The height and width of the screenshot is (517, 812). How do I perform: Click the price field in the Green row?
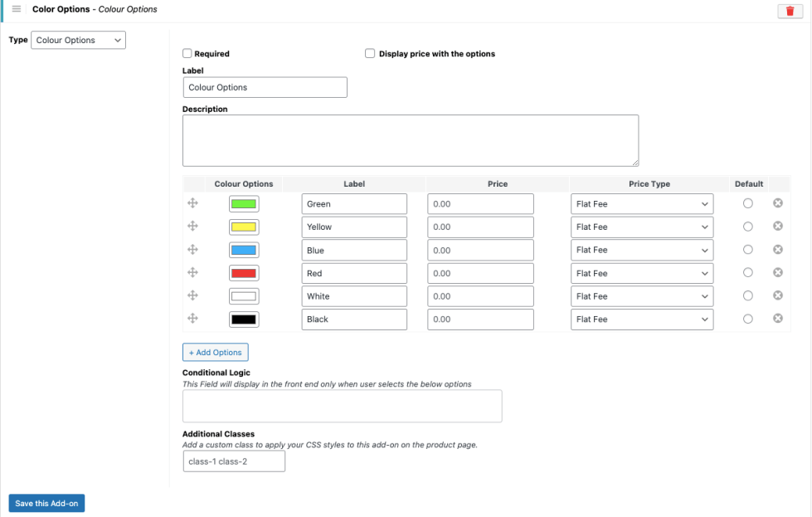[480, 203]
